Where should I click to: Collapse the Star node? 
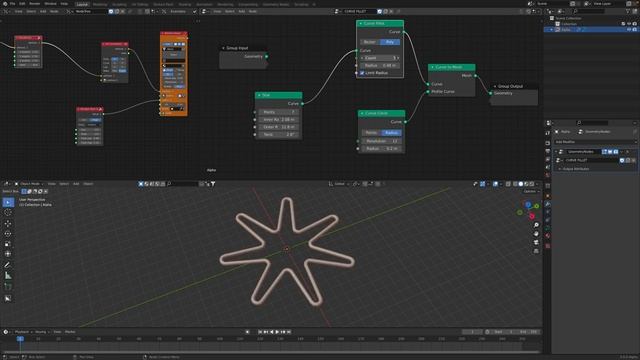click(x=259, y=96)
